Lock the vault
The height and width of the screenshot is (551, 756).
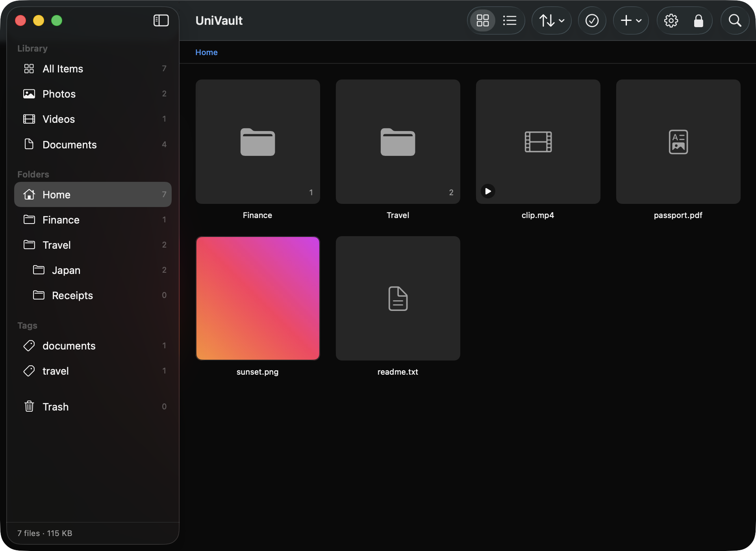699,20
